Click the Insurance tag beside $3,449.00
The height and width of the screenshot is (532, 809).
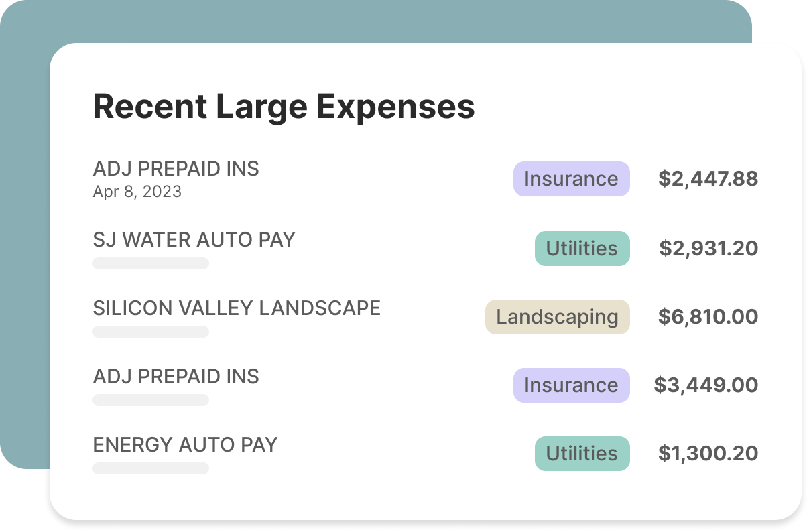point(571,385)
